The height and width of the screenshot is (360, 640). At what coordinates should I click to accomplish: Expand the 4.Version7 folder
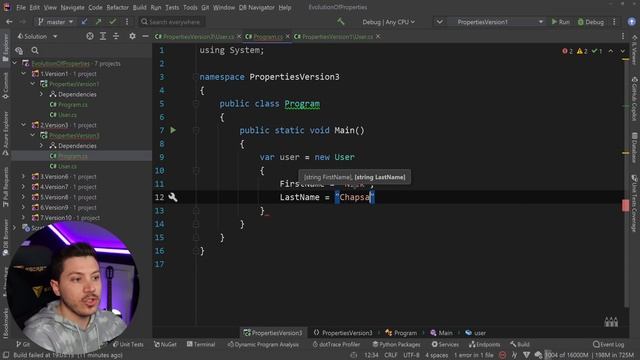tap(24, 187)
